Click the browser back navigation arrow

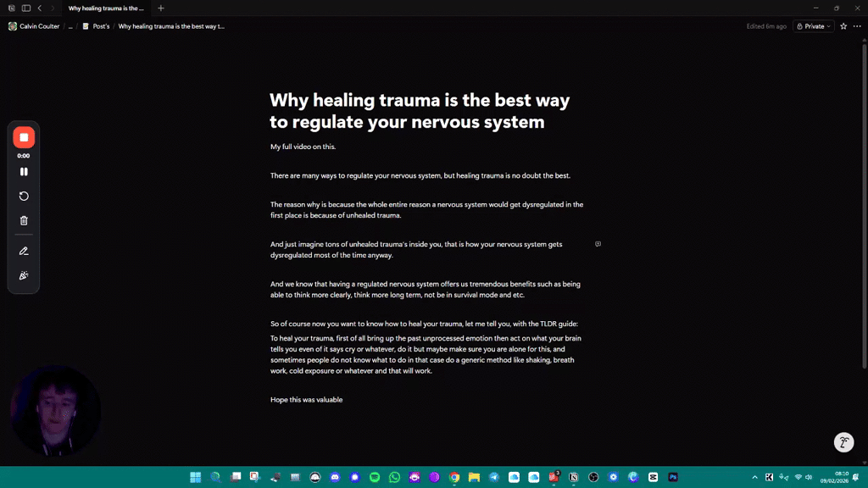click(x=40, y=8)
